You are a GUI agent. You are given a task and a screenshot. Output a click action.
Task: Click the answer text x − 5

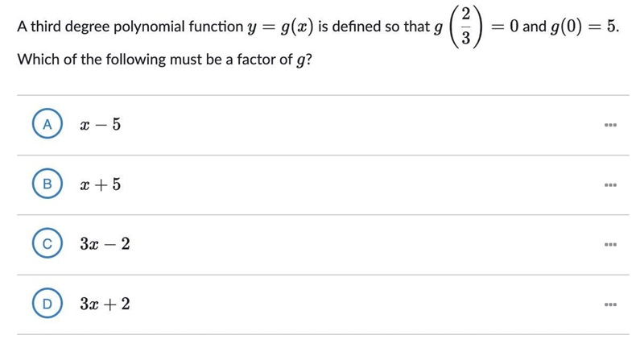click(x=101, y=124)
